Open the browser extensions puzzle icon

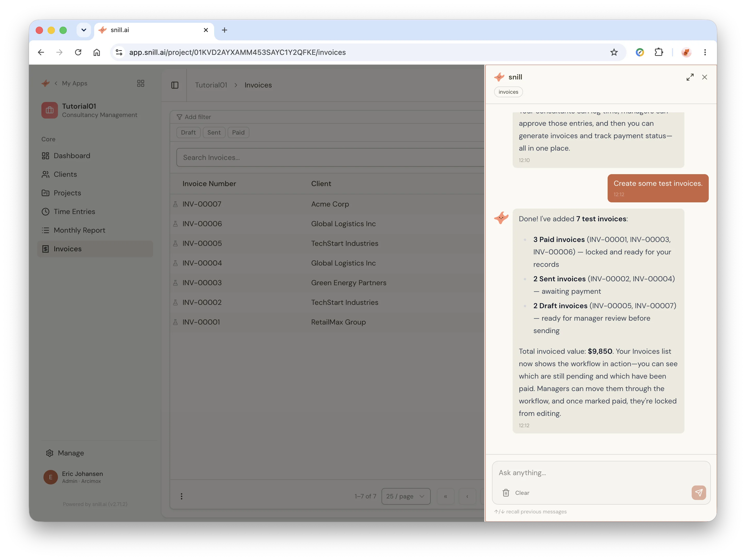pyautogui.click(x=659, y=52)
